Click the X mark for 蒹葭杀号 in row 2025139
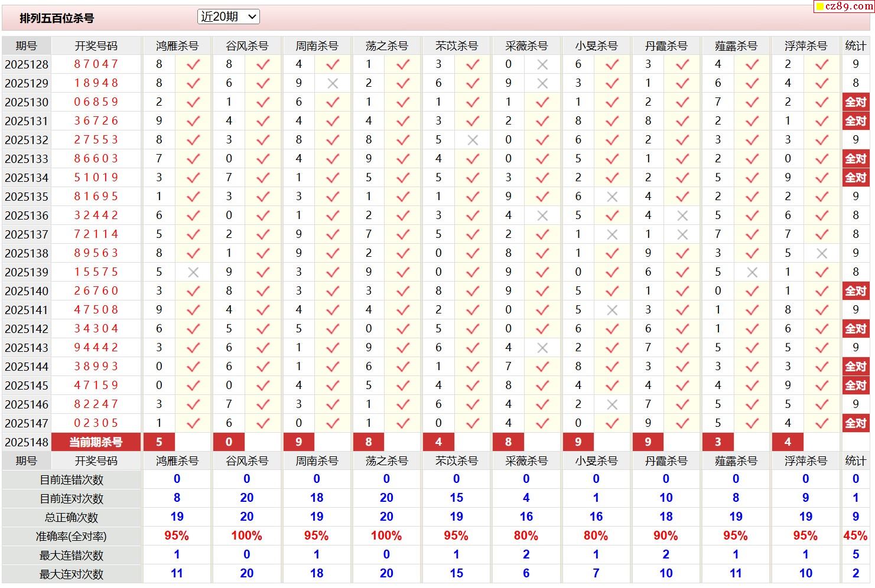 [752, 272]
